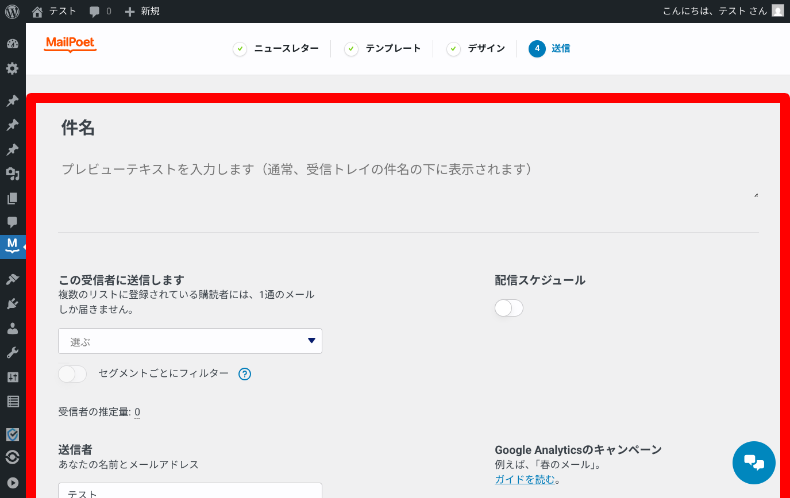Open Settings sliders icon in sidebar
This screenshot has height=498, width=790.
coord(13,377)
